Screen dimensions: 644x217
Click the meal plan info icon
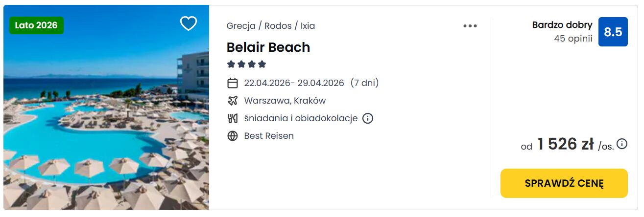(368, 118)
